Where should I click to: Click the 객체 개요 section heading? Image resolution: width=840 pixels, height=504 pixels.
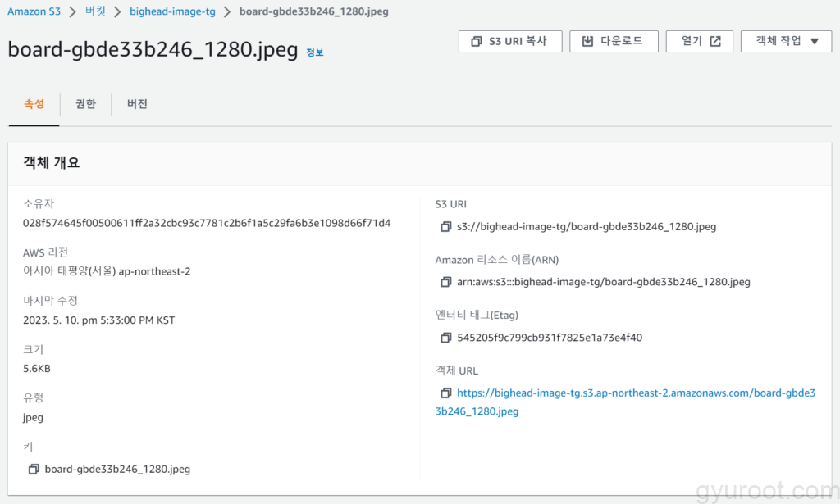pos(52,162)
